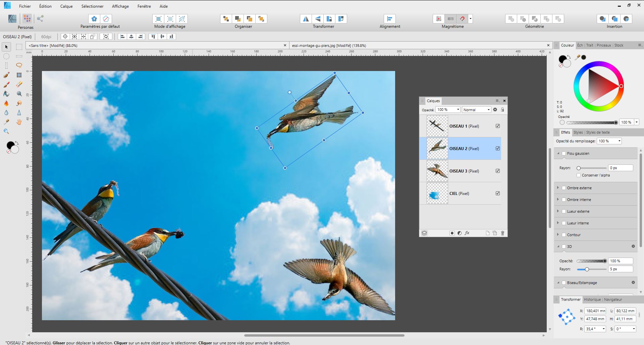
Task: Open layer effects fx icon
Action: [467, 233]
